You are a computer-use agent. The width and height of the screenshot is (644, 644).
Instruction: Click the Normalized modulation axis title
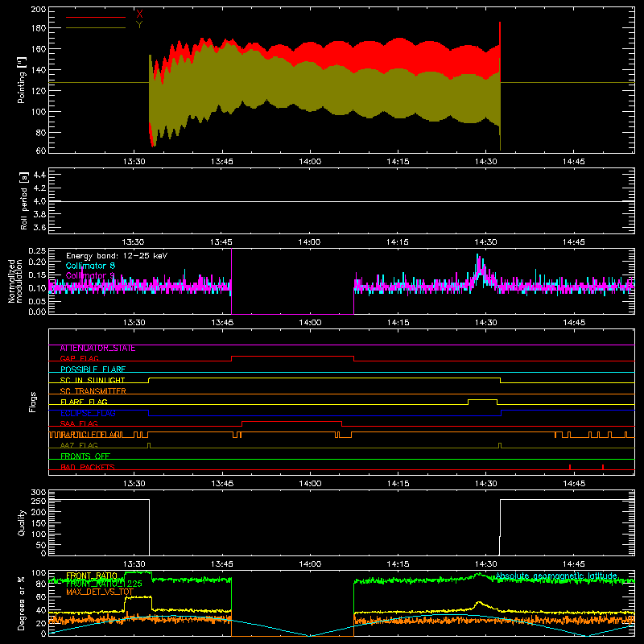(15, 281)
